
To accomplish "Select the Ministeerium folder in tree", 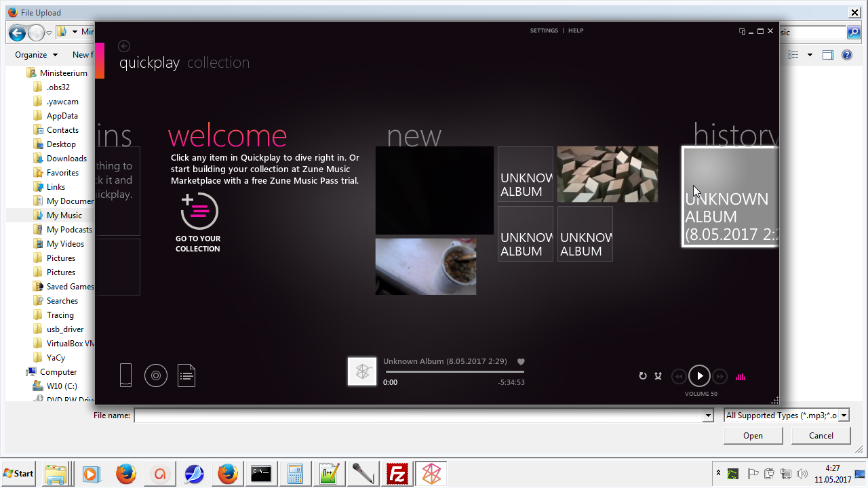I will point(57,73).
